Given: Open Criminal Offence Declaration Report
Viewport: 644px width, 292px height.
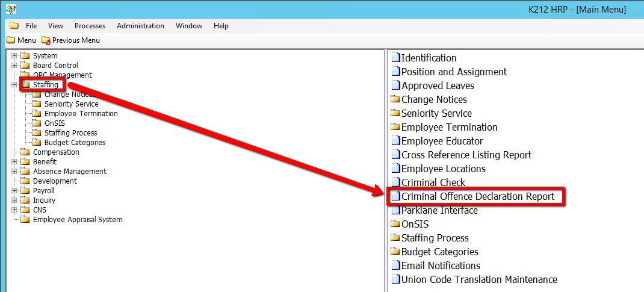Looking at the screenshot, I should point(478,196).
